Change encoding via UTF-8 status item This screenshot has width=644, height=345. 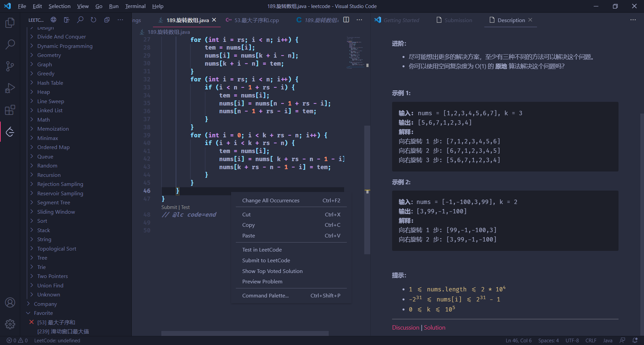click(x=572, y=340)
